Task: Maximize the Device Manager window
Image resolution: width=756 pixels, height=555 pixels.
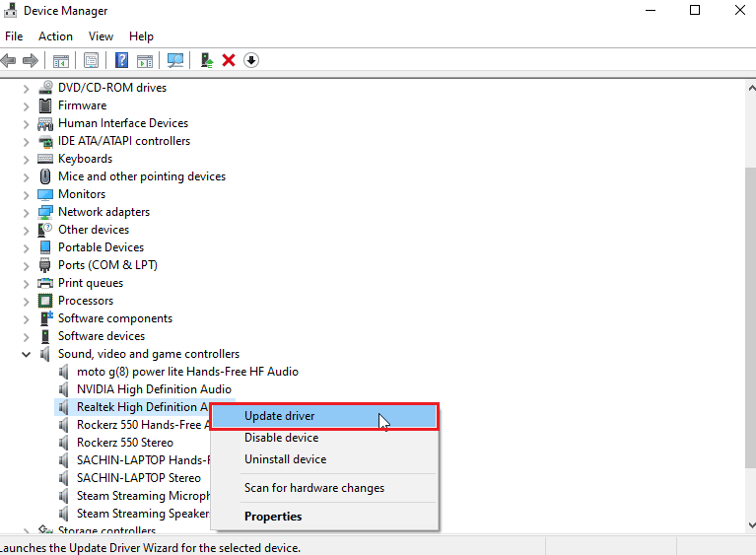Action: pos(695,10)
